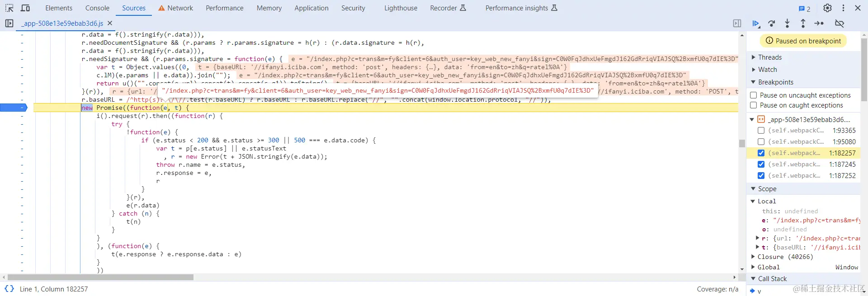
Task: Resume script execution
Action: (x=756, y=23)
